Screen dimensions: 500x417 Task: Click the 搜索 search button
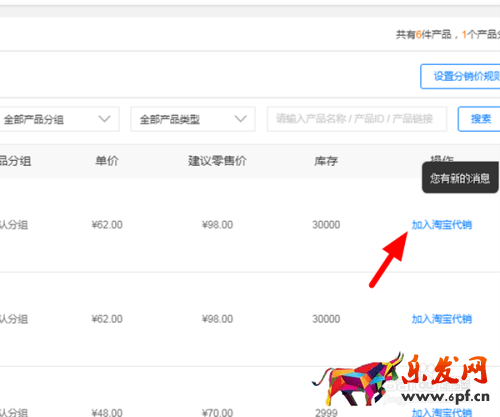[x=479, y=119]
